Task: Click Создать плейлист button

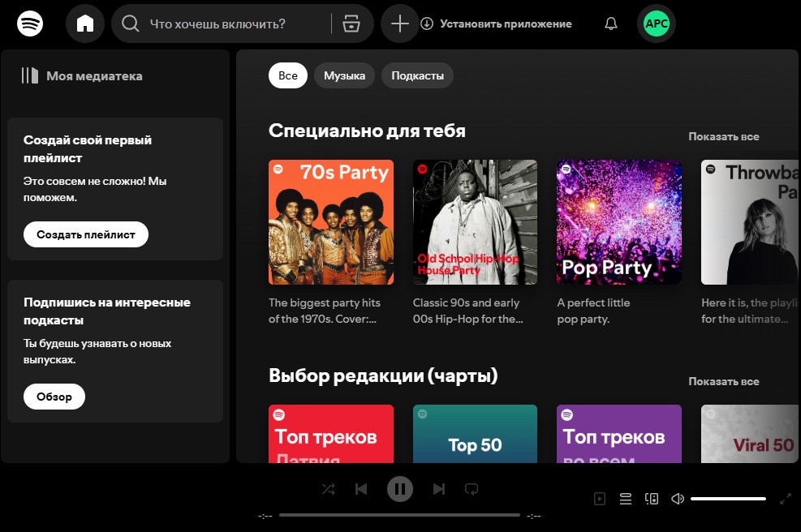Action: click(85, 234)
